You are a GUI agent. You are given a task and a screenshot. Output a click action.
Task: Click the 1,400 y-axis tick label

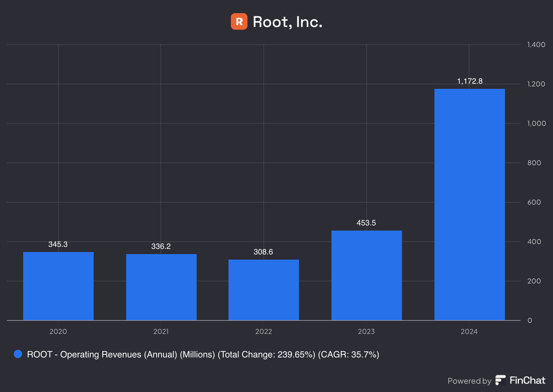pyautogui.click(x=536, y=45)
